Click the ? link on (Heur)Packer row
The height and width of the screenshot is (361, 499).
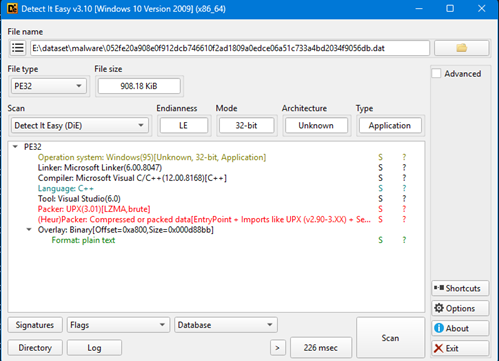pos(404,219)
